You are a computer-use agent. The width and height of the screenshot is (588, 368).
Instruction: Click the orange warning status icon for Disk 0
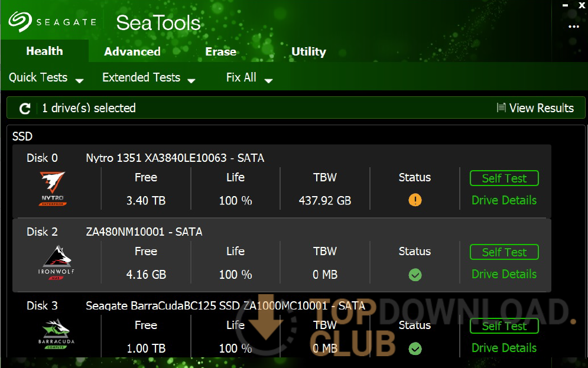tap(415, 200)
